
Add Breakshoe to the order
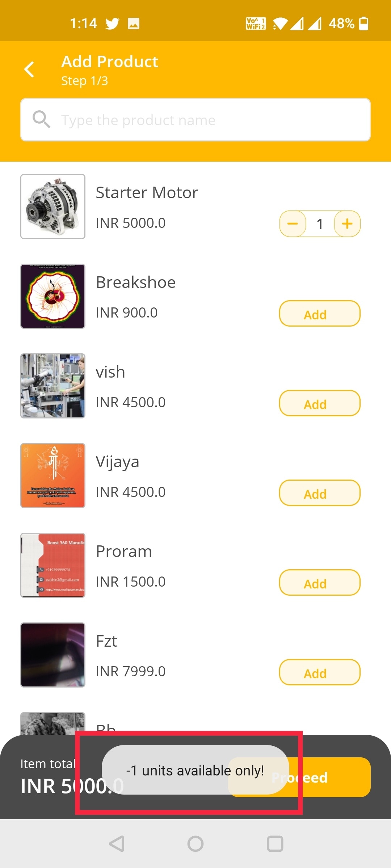pos(319,314)
